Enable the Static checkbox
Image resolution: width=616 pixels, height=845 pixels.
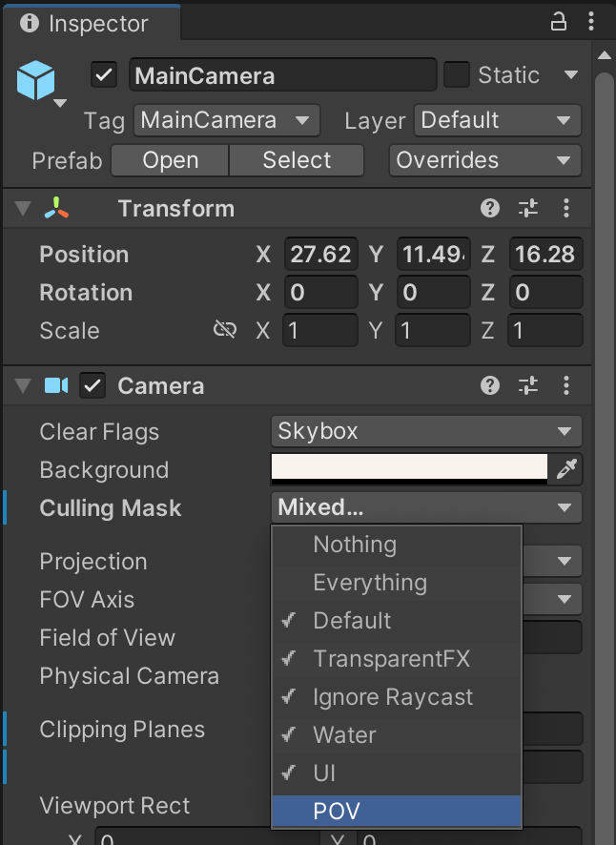[458, 74]
